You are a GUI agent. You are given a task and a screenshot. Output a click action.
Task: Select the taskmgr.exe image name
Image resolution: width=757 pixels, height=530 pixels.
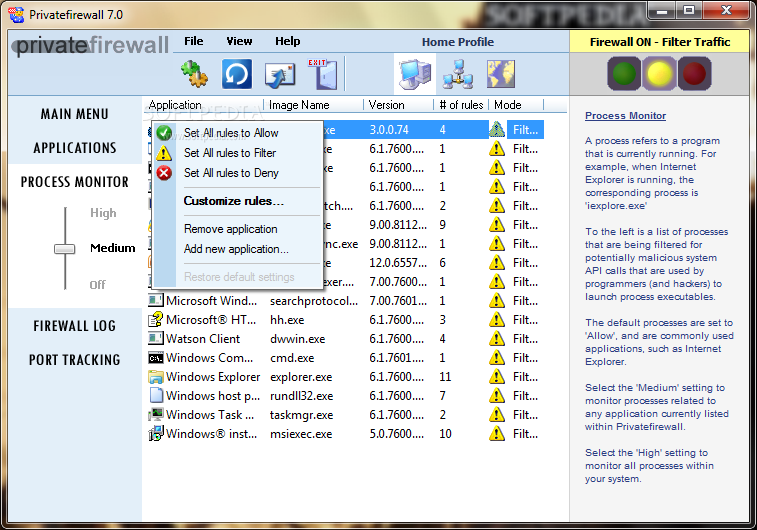click(x=301, y=415)
